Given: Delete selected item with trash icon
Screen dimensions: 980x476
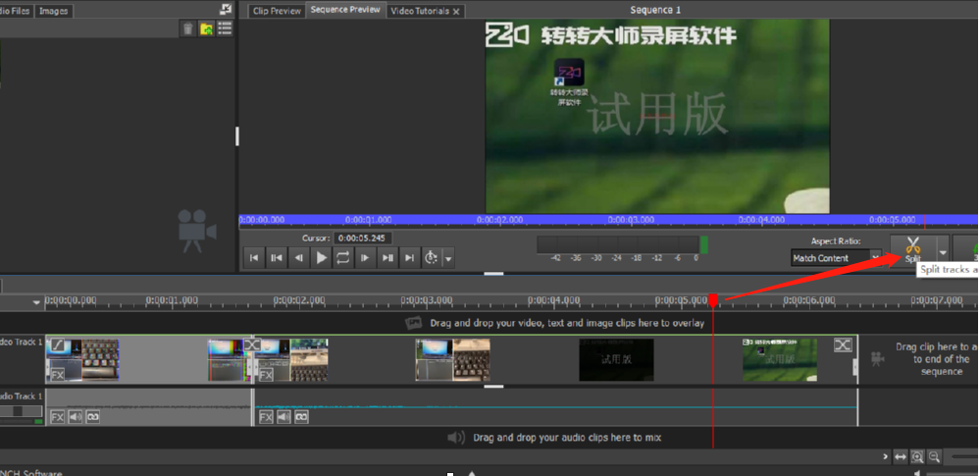Looking at the screenshot, I should (x=188, y=28).
